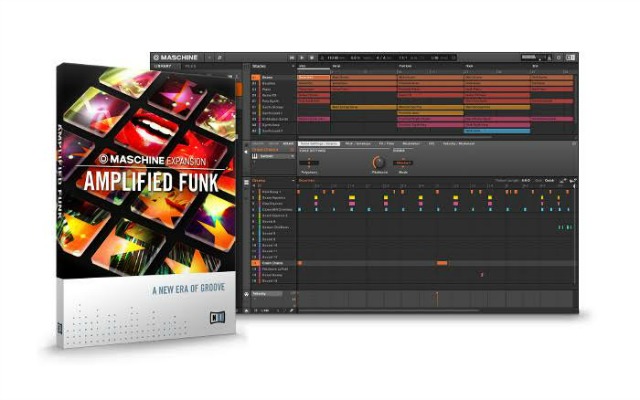Open the Voice Settings / Engine page
The image size is (640, 400).
(x=319, y=144)
